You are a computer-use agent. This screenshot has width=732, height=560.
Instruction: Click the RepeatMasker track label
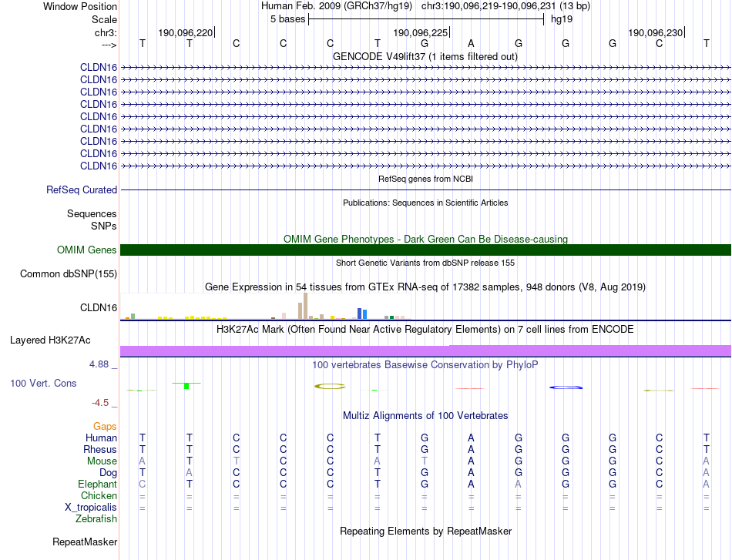pos(85,542)
